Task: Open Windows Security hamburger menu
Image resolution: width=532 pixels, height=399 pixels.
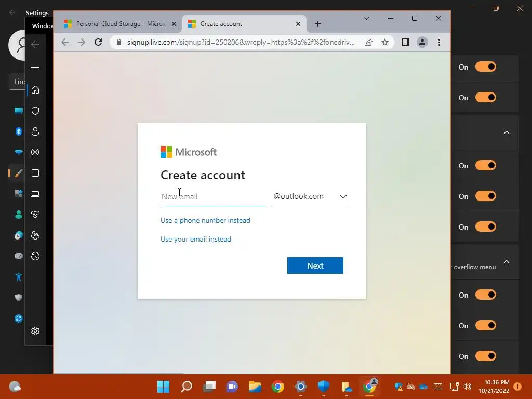Action: [x=35, y=65]
